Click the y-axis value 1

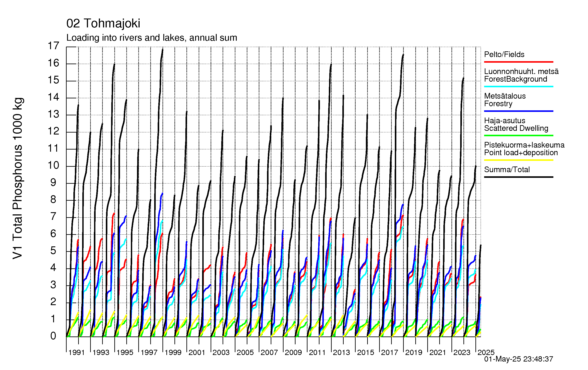(x=53, y=319)
